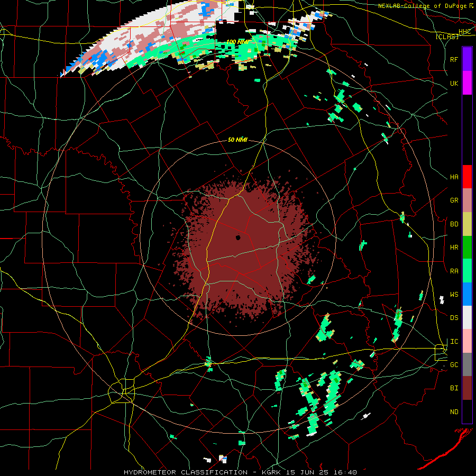Click the GC label in the legend
Image resolution: width=476 pixels, height=476 pixels.
click(454, 365)
